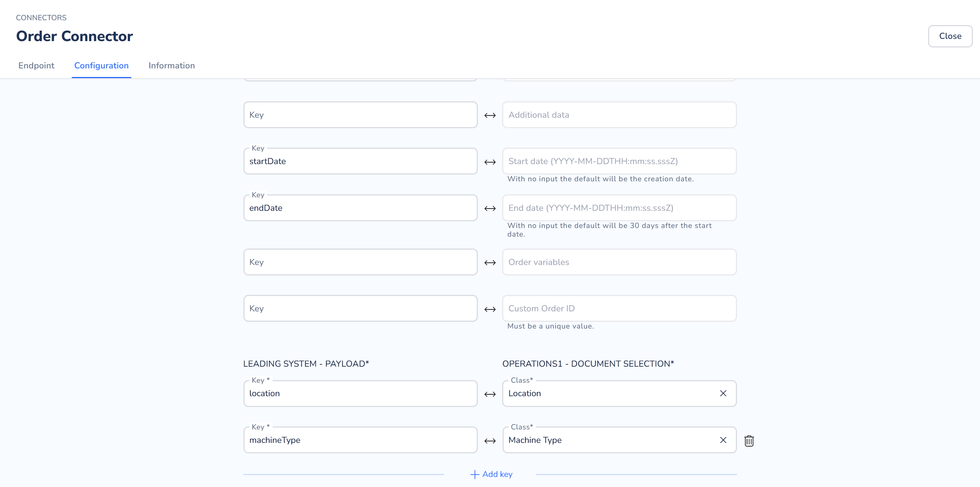Click the Order variables field
This screenshot has width=980, height=487.
tap(619, 262)
